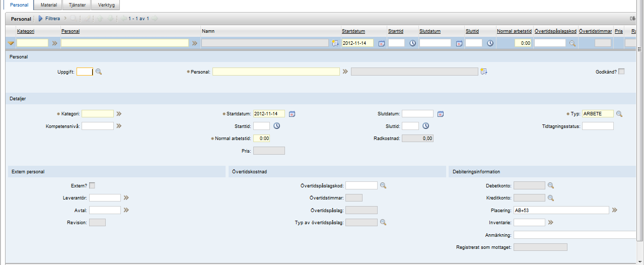Image resolution: width=644 pixels, height=265 pixels.
Task: Sort by the Kategori column header
Action: click(x=25, y=31)
